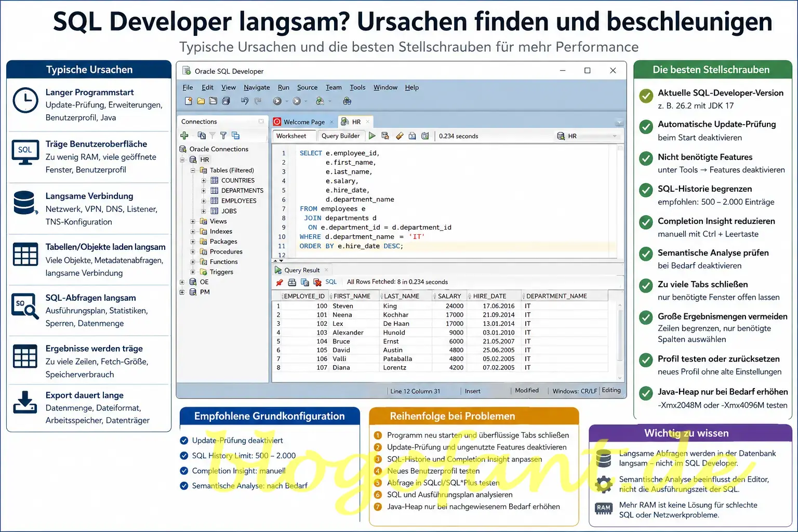Click the EMPLOYEE_ID column header

(304, 296)
